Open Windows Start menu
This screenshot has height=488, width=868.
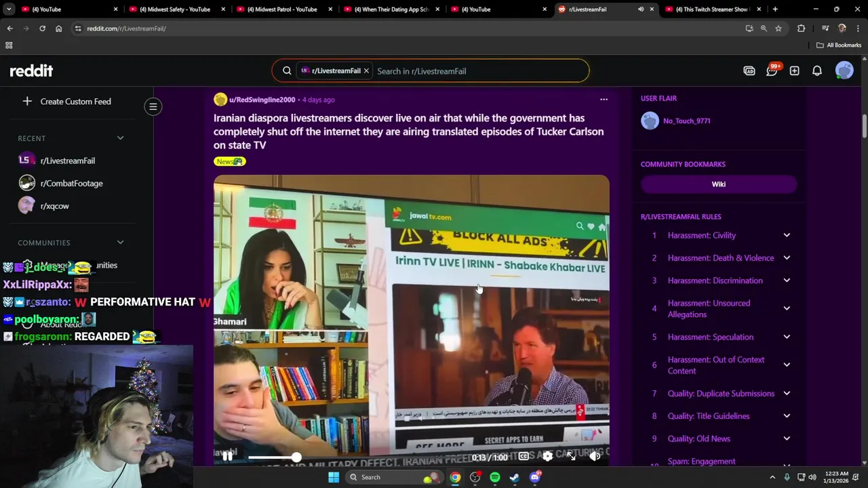(334, 477)
